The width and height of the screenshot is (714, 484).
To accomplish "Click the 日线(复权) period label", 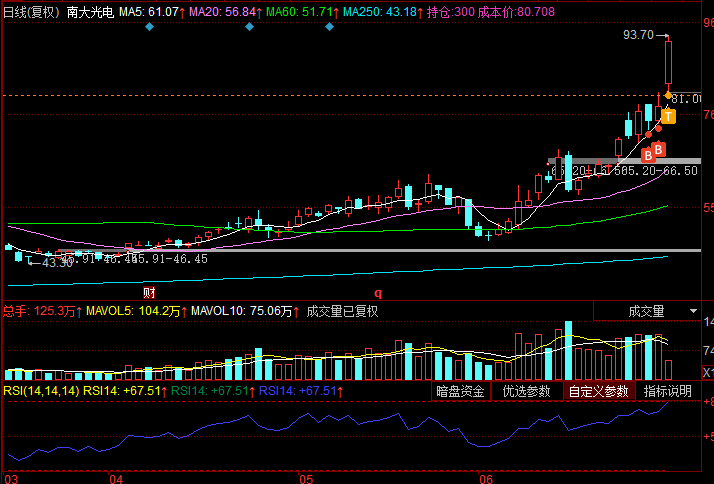I will 31,12.
